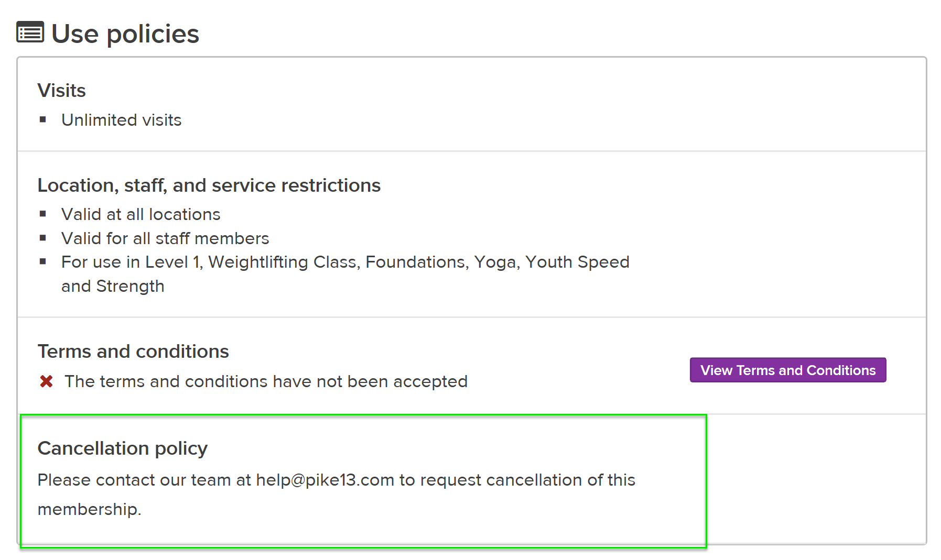This screenshot has height=560, width=941.
Task: Click the help@pike13.com email address
Action: point(325,480)
